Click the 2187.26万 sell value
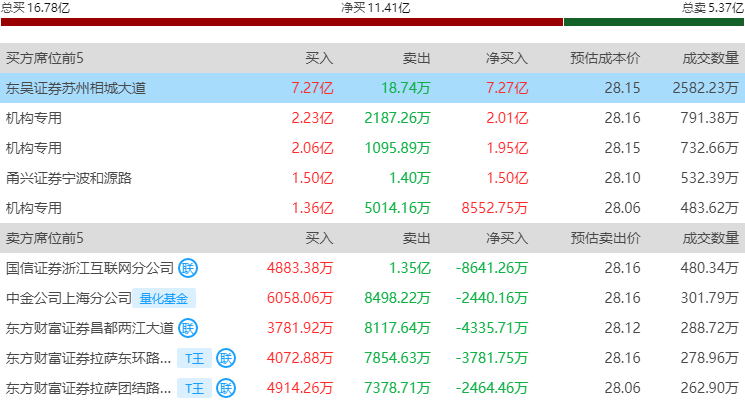 click(x=397, y=118)
